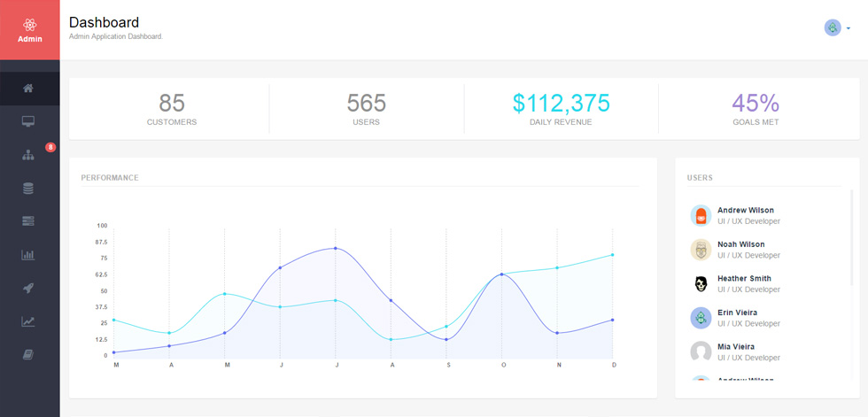
Task: Select the bar chart sidebar icon
Action: (x=28, y=255)
